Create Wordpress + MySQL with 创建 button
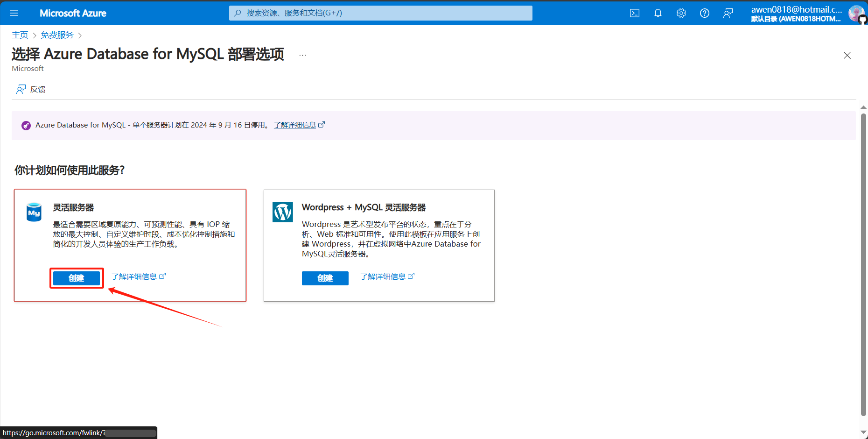The image size is (868, 439). tap(325, 278)
